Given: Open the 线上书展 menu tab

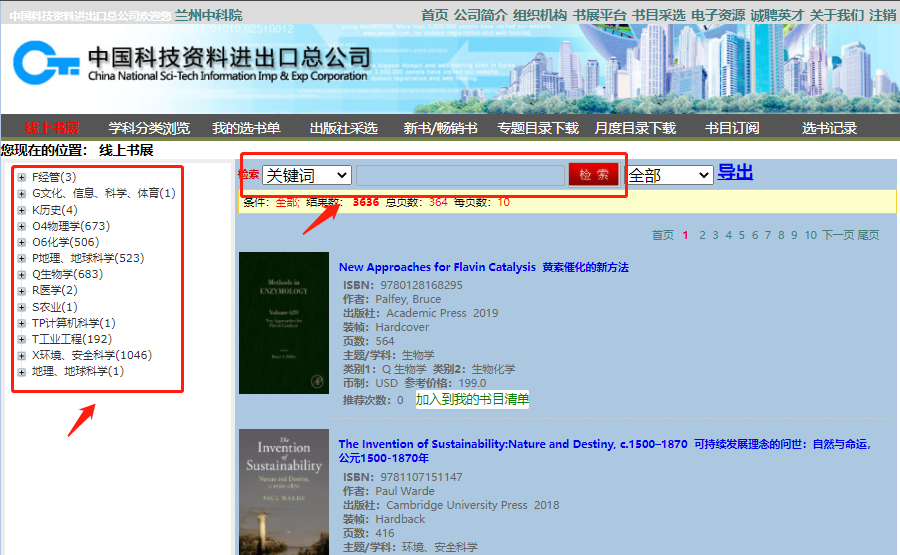Looking at the screenshot, I should (x=52, y=128).
